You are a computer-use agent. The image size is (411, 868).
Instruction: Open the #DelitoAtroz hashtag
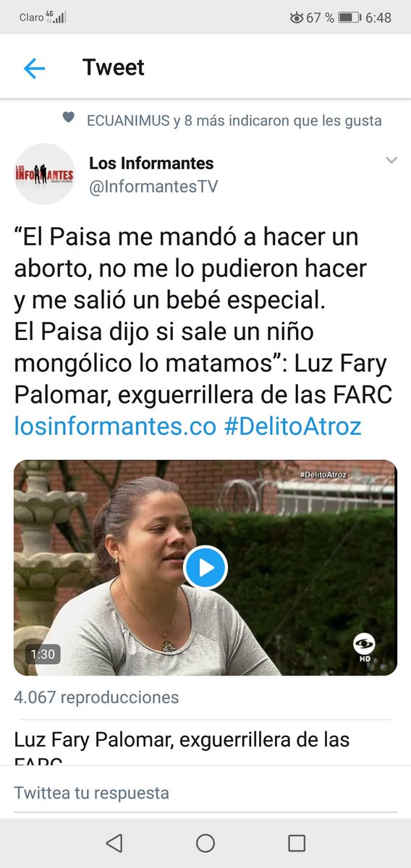point(292,427)
